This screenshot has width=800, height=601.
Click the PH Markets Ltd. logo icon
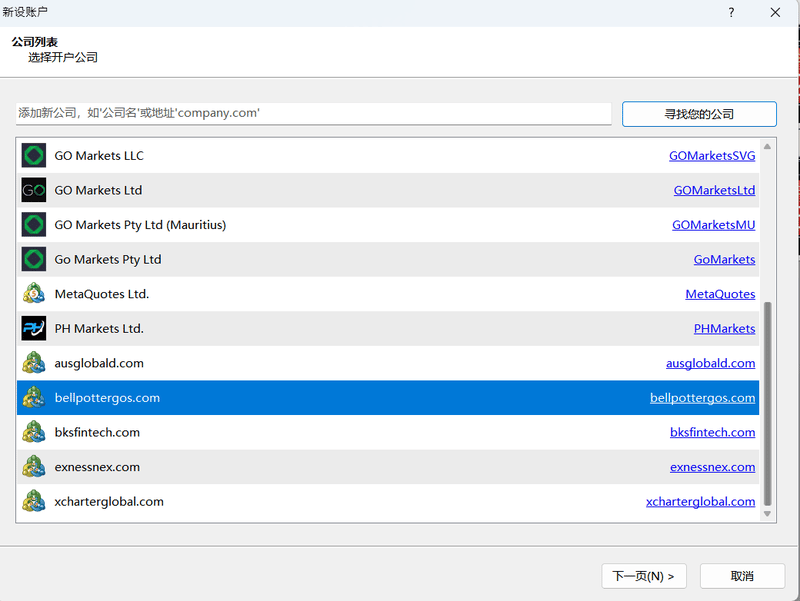(34, 329)
